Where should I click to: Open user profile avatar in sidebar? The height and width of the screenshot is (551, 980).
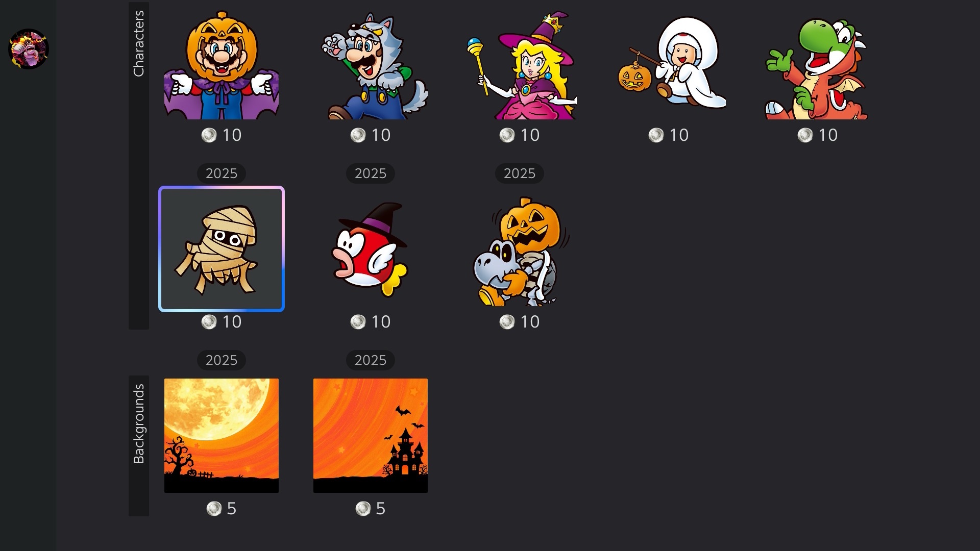pyautogui.click(x=29, y=48)
